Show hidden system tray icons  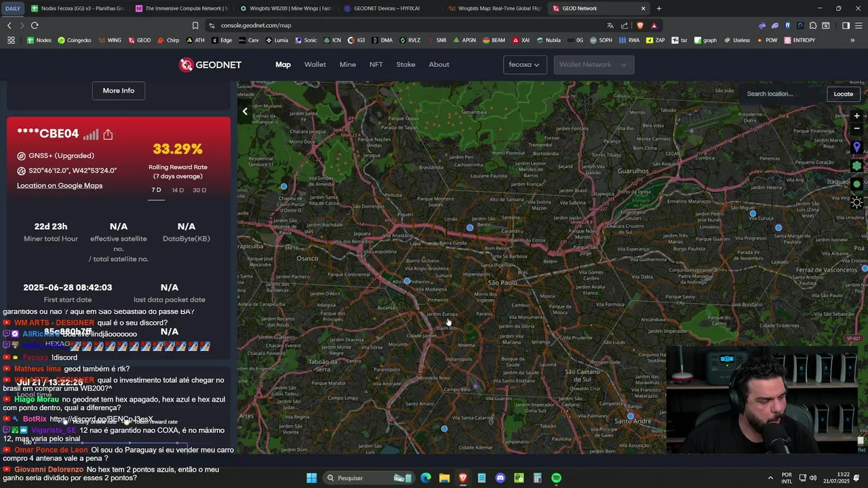tap(770, 478)
